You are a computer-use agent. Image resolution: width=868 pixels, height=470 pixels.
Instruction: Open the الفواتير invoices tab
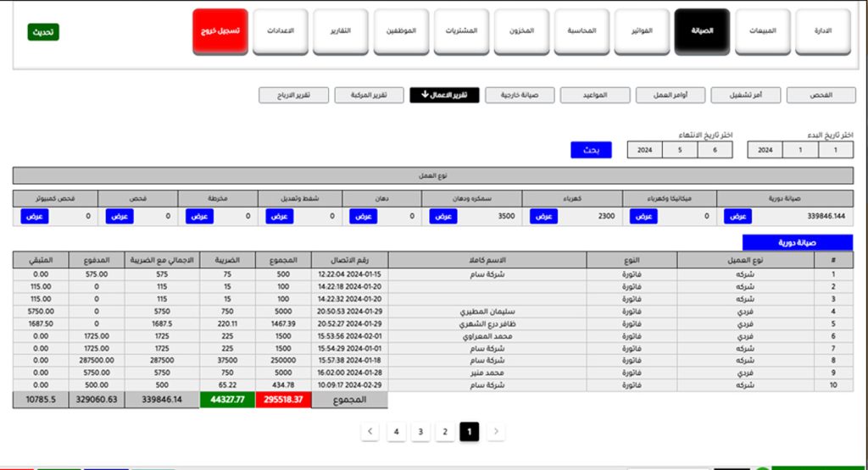[642, 32]
